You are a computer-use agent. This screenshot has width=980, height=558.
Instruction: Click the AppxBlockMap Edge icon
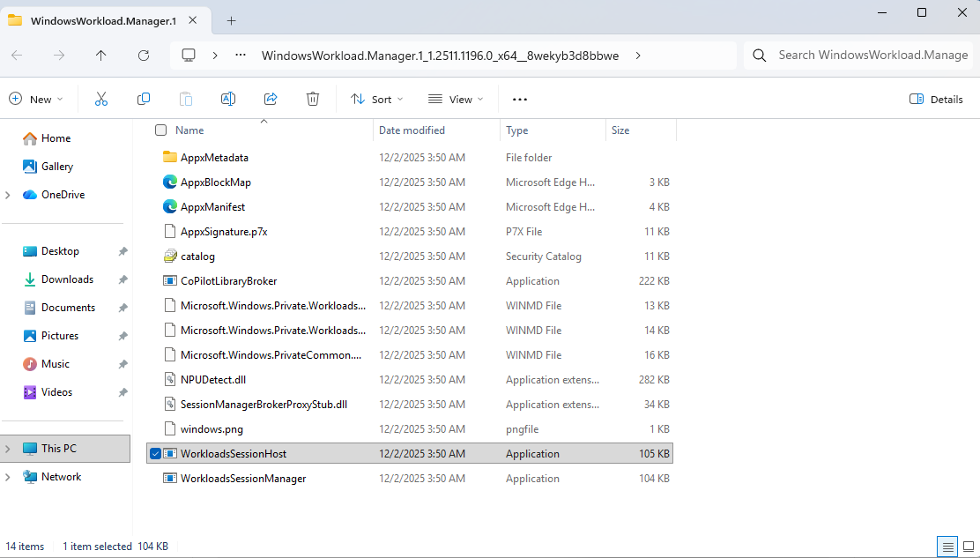[x=169, y=182]
